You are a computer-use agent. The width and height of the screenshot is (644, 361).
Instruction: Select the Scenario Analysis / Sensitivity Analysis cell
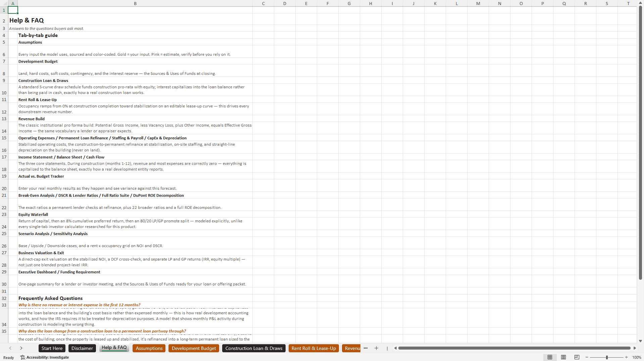(x=135, y=233)
